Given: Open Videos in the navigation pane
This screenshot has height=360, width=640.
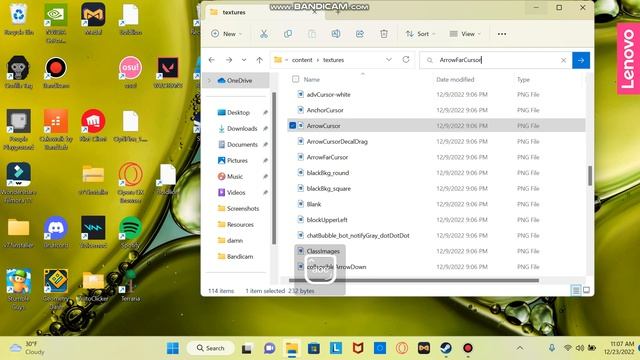Looking at the screenshot, I should 236,192.
